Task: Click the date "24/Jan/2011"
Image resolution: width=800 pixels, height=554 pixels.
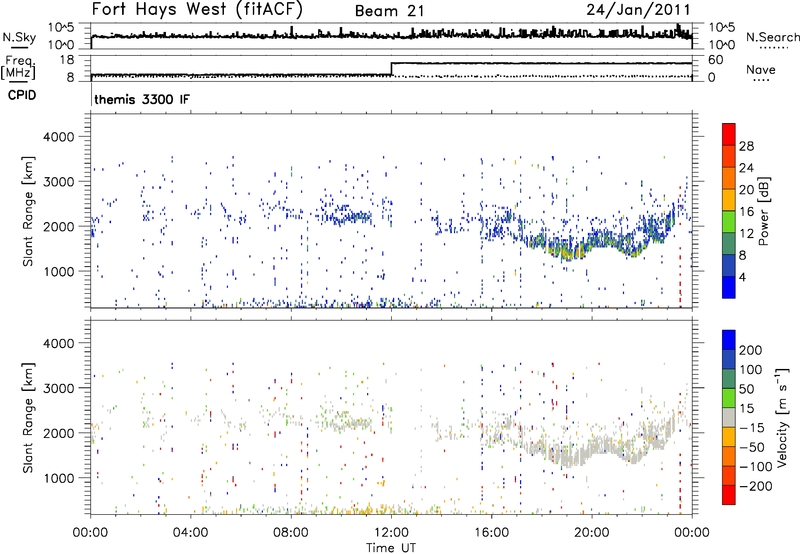Action: pos(638,9)
